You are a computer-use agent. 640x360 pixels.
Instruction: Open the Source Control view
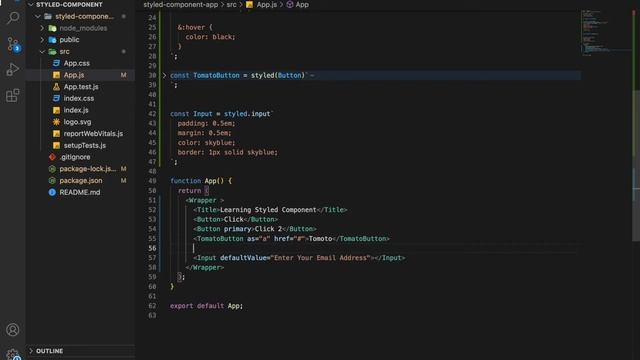pos(13,44)
